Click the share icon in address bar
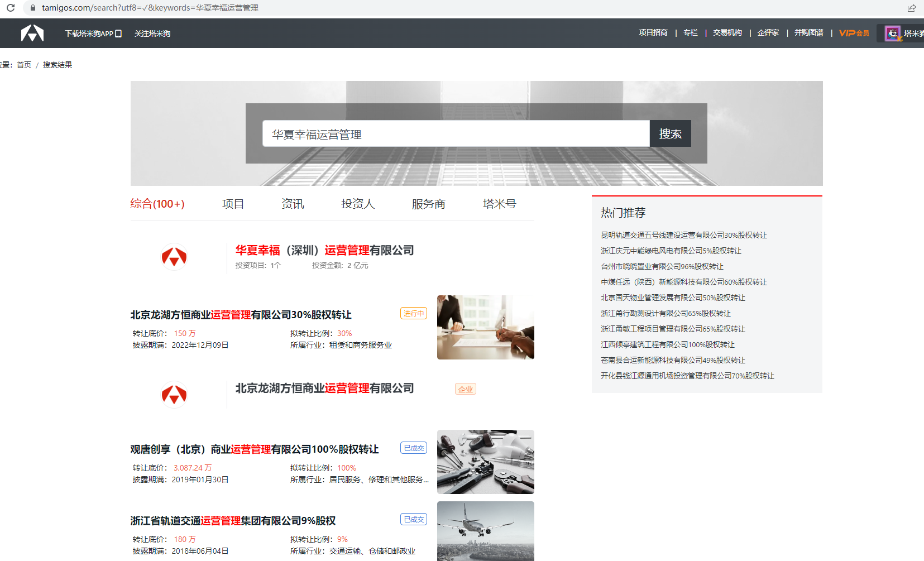 pyautogui.click(x=912, y=8)
